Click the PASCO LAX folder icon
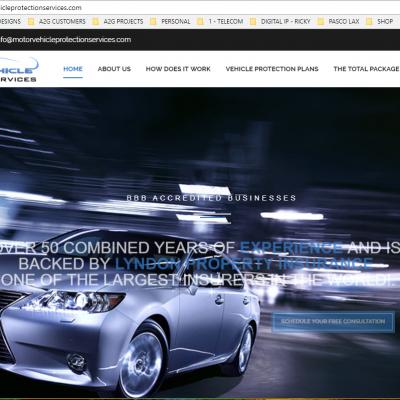The image size is (400, 400). [x=320, y=22]
